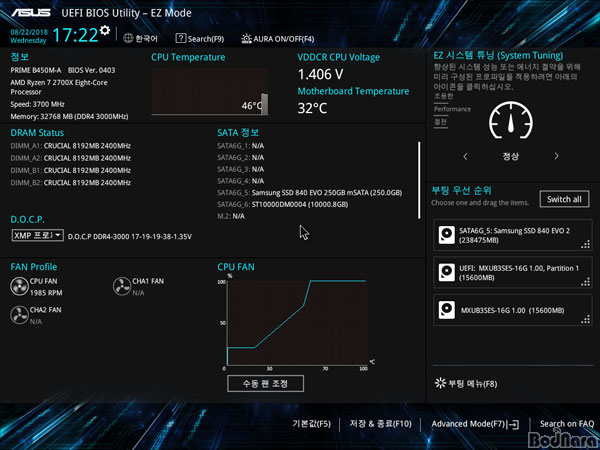Click DIMM_A2 CRUCIAL 8192MB row
Screen dimensions: 600x450
point(71,158)
